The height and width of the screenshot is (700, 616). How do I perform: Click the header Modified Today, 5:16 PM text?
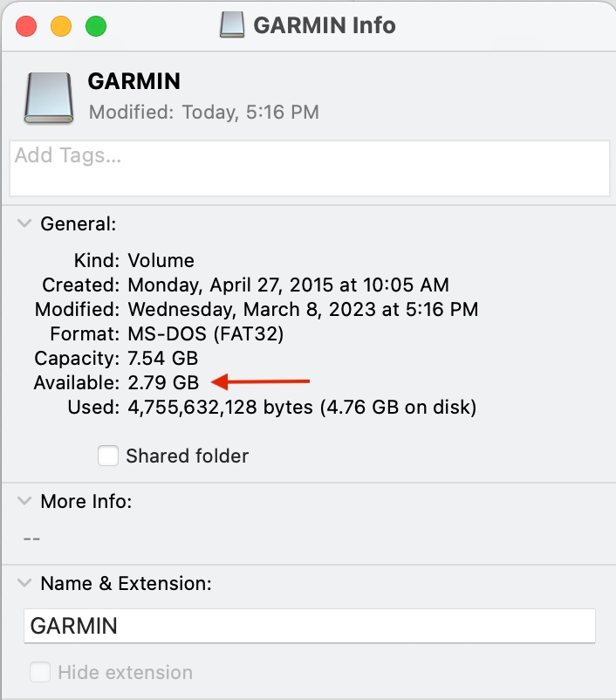click(x=204, y=112)
